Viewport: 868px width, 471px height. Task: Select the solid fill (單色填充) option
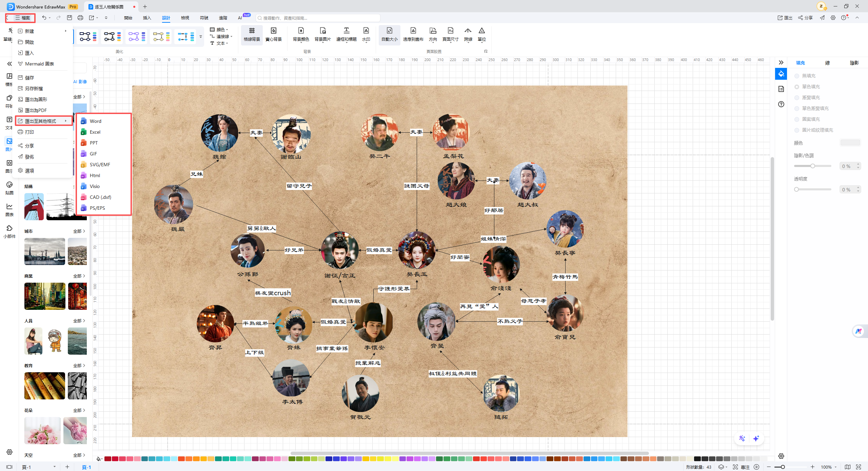point(797,87)
